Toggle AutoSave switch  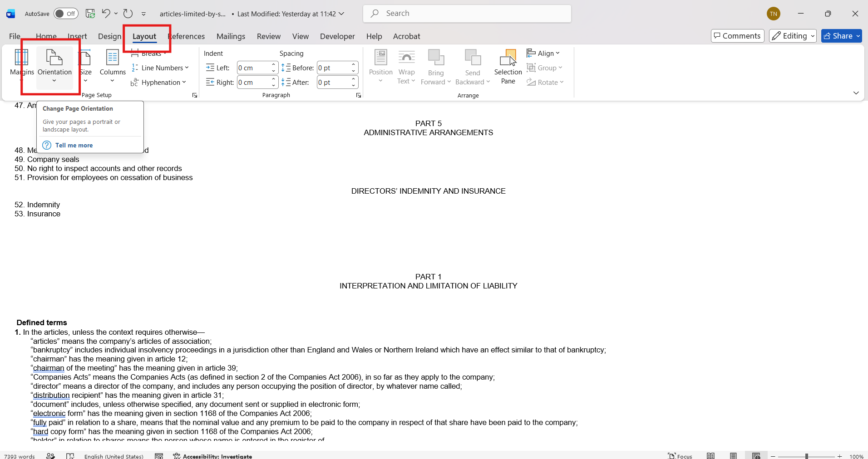click(x=66, y=14)
